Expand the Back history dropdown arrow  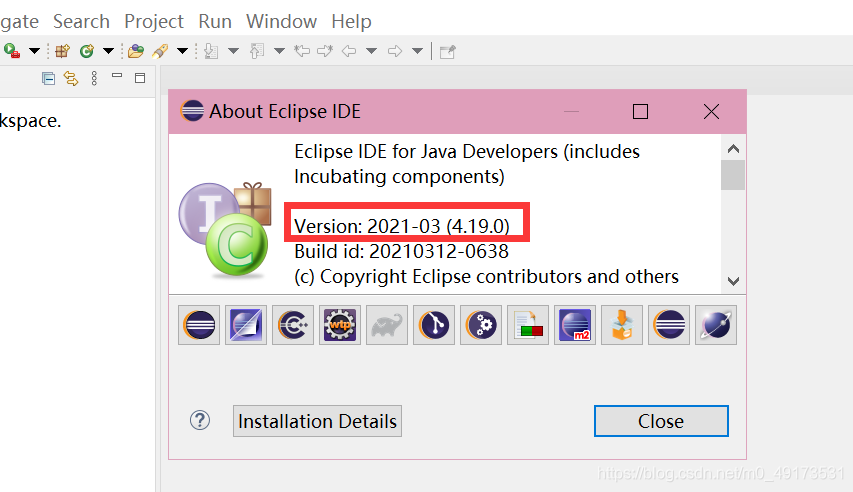pyautogui.click(x=372, y=51)
